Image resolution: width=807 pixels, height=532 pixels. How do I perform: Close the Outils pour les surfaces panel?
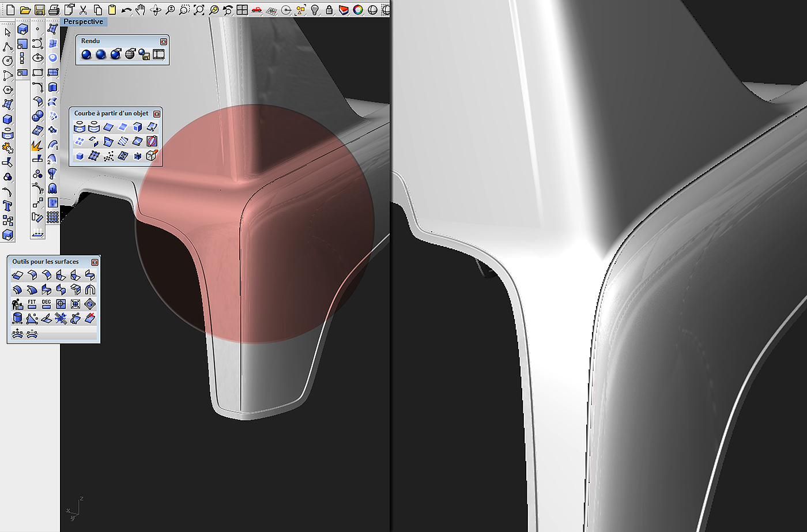[x=95, y=262]
